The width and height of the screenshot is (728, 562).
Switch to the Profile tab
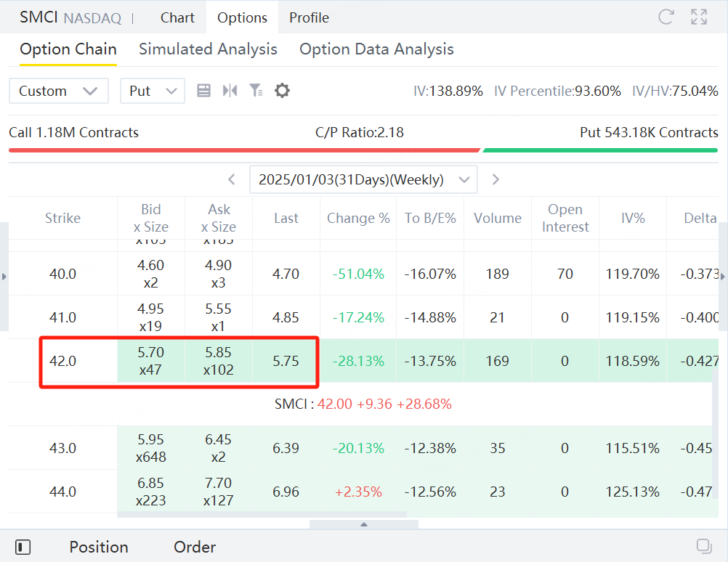point(309,17)
